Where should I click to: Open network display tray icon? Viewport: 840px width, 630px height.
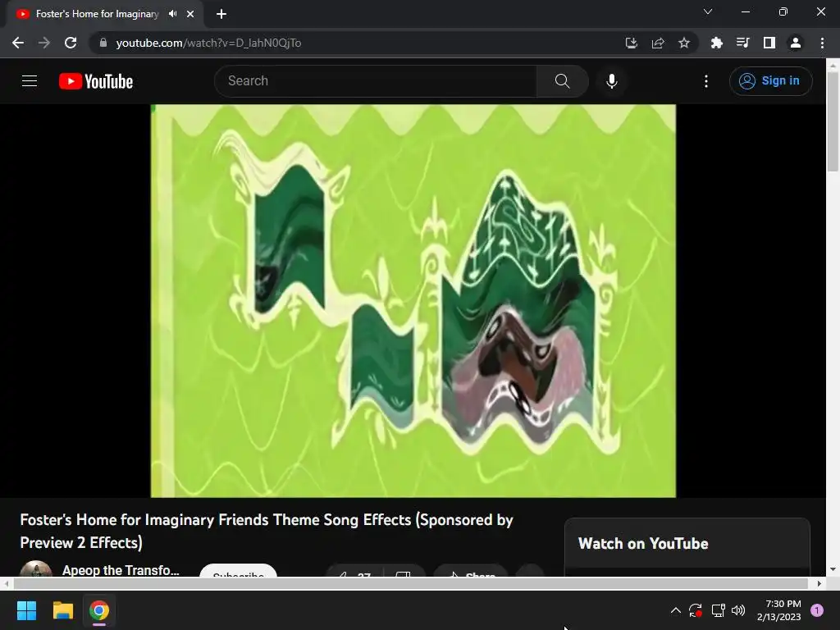[x=718, y=610]
